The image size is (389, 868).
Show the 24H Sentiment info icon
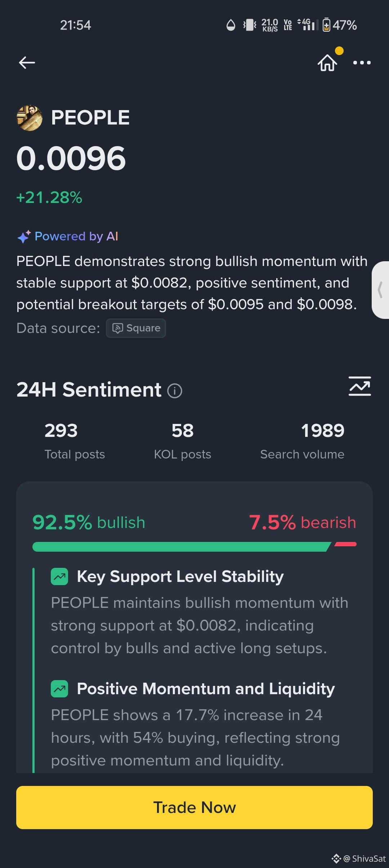pos(175,390)
